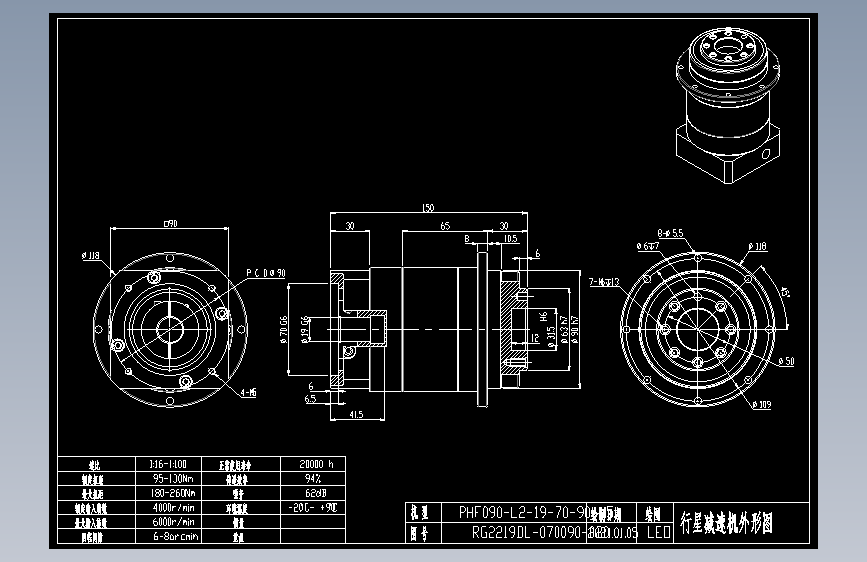The image size is (867, 562).
Task: Select the 94% efficiency cell
Action: [313, 478]
